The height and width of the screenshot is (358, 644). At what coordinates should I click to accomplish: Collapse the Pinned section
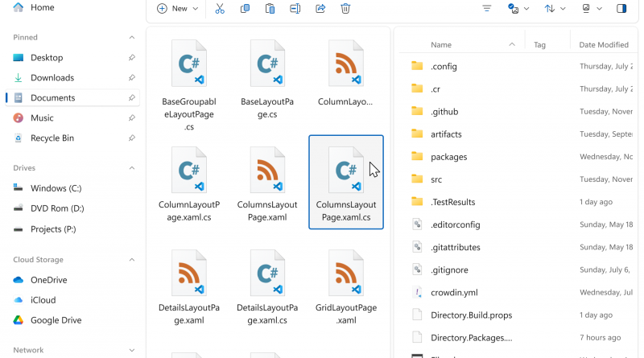pos(132,37)
